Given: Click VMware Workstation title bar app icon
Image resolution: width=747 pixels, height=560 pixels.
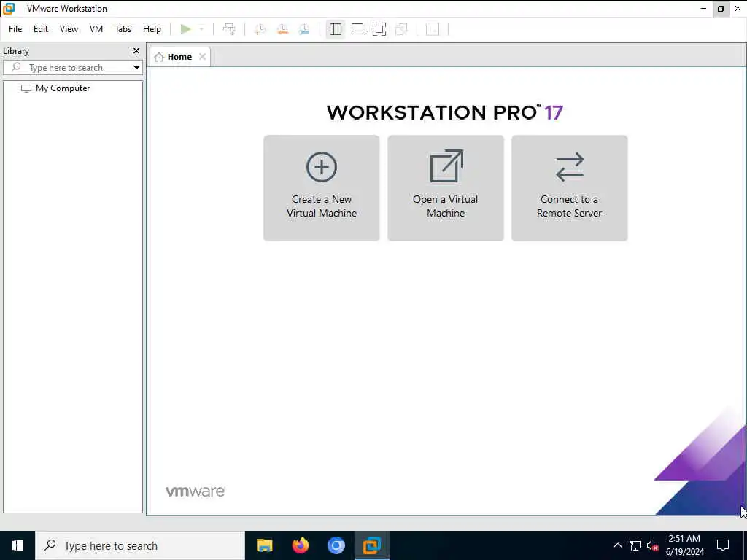Looking at the screenshot, I should coord(9,9).
